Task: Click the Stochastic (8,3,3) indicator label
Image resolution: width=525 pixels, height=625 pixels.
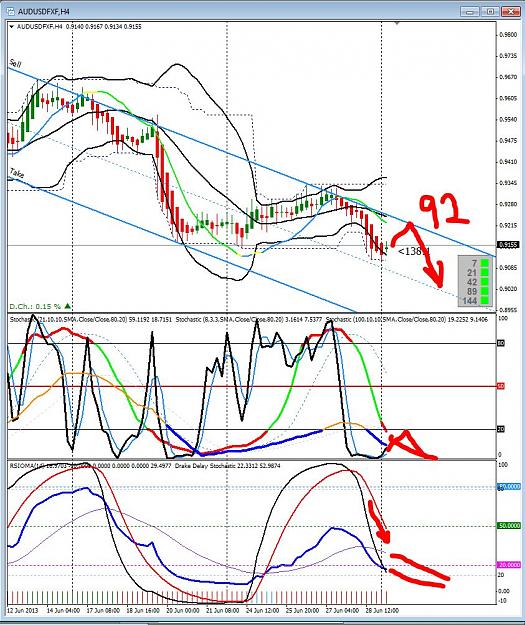Action: (249, 319)
